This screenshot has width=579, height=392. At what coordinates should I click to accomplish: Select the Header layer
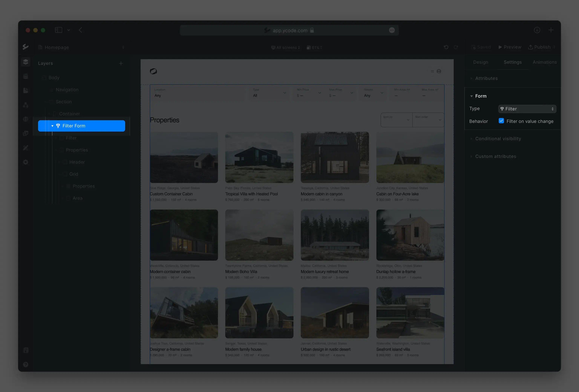point(81,162)
